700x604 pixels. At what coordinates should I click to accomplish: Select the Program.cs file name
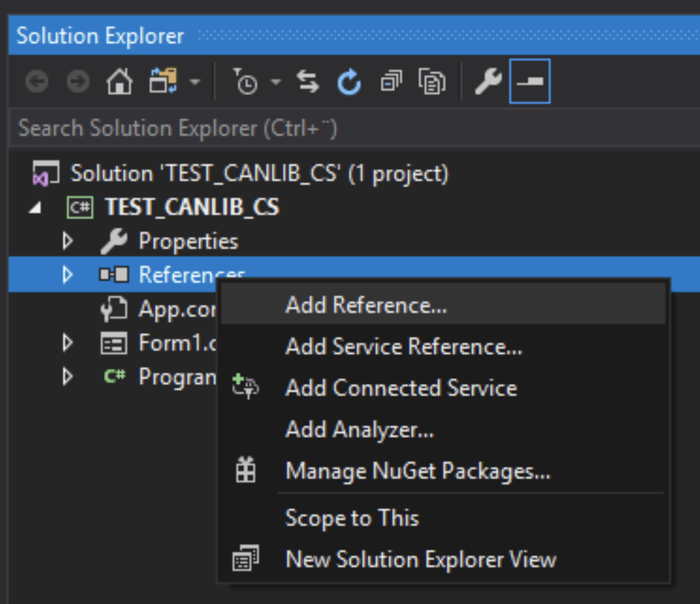click(x=178, y=377)
